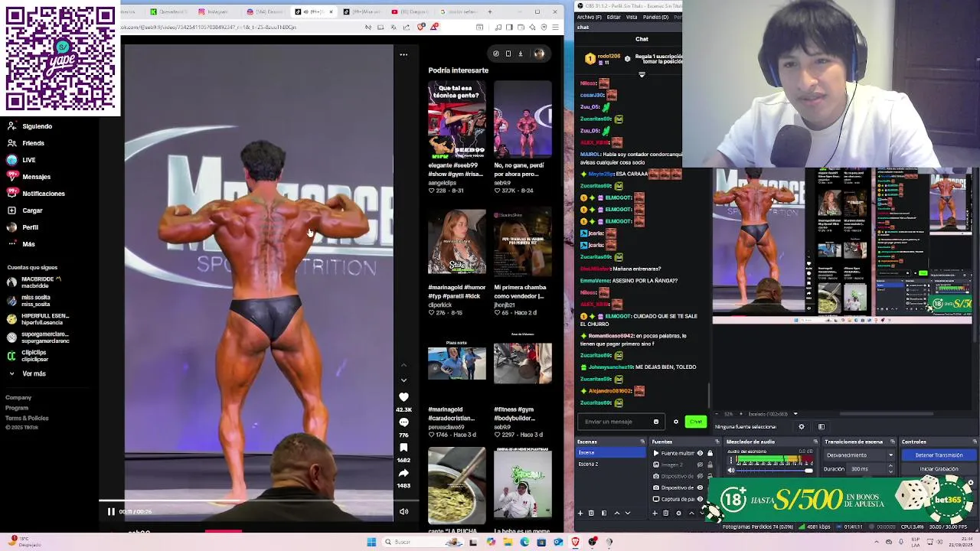This screenshot has height=551, width=980.
Task: Open ClipiClips followed account
Action: pyautogui.click(x=28, y=356)
